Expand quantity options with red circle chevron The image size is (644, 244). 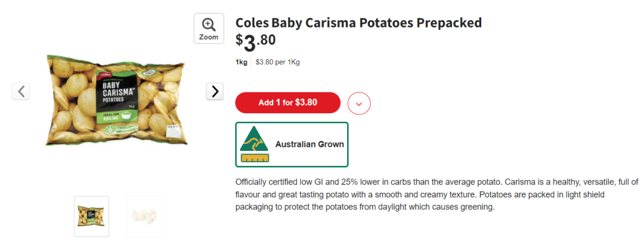click(x=359, y=103)
